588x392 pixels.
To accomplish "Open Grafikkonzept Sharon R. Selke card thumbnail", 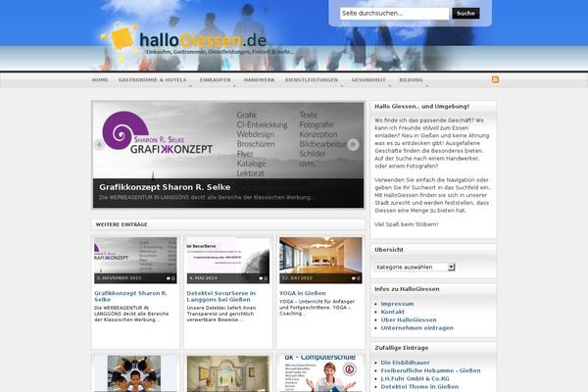I will (x=135, y=260).
